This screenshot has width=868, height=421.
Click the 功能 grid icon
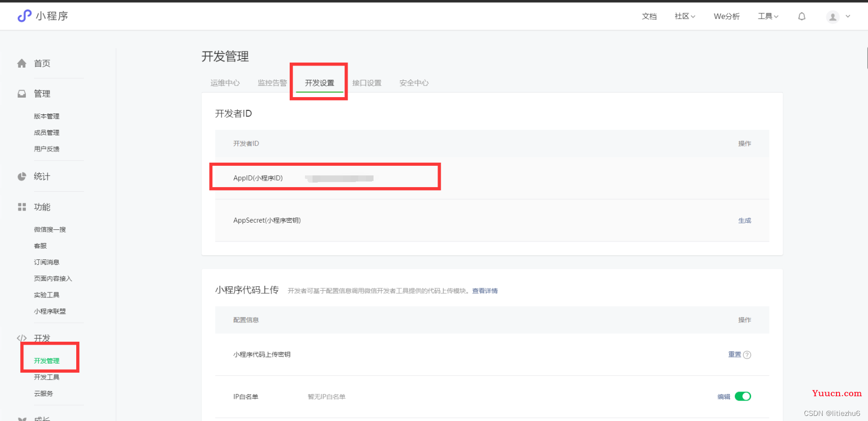[22, 207]
